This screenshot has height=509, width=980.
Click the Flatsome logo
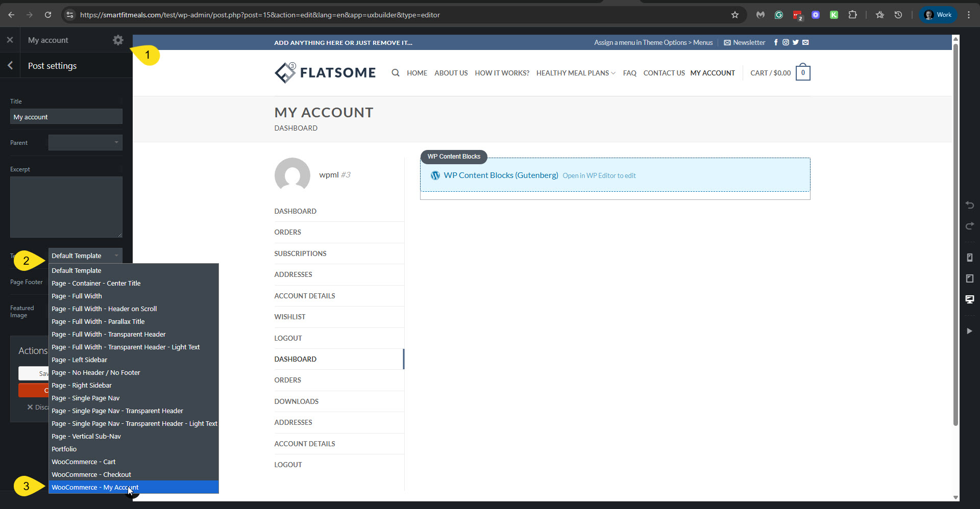click(325, 72)
